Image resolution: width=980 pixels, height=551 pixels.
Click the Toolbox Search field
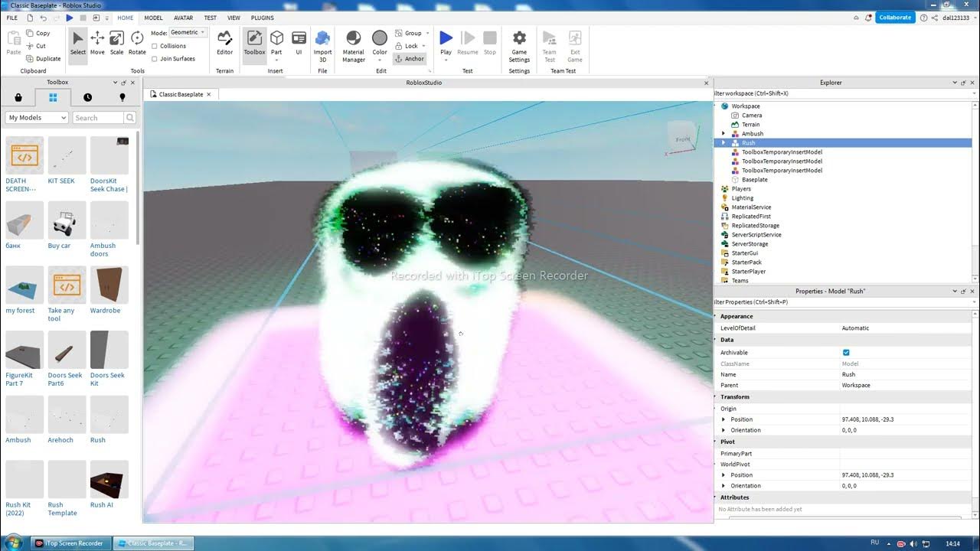coord(98,118)
